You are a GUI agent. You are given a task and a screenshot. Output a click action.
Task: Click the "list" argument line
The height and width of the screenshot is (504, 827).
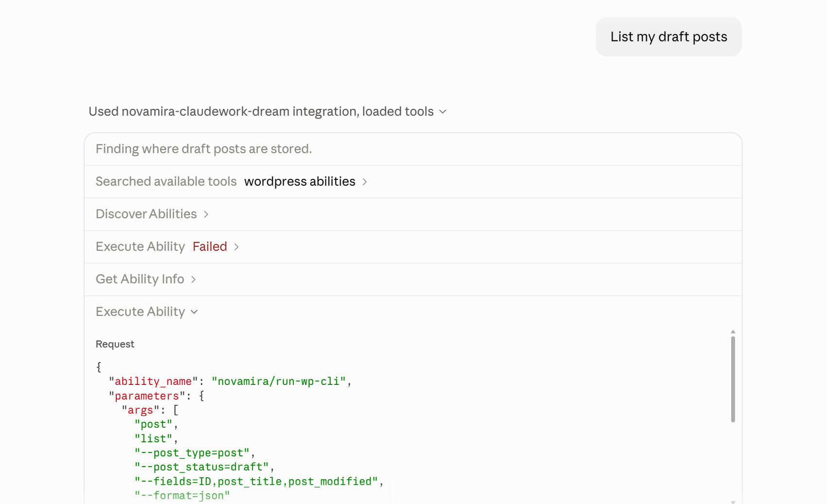(x=153, y=439)
